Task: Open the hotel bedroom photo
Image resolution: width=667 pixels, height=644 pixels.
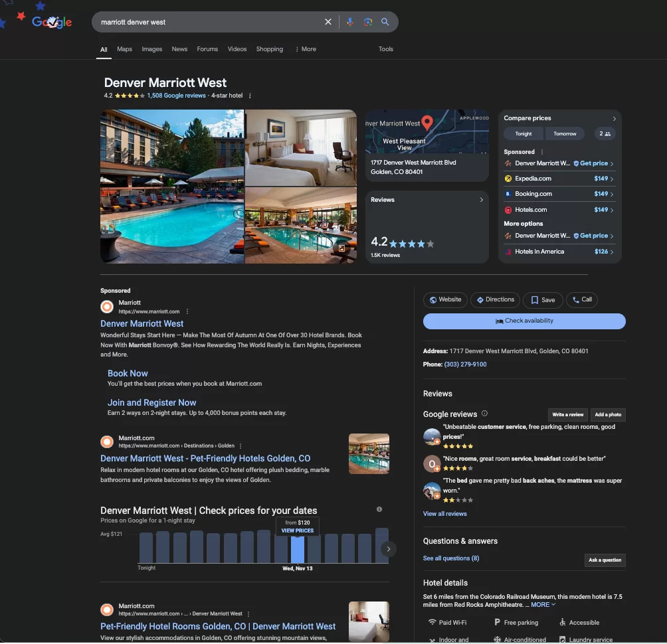Action: pyautogui.click(x=301, y=148)
